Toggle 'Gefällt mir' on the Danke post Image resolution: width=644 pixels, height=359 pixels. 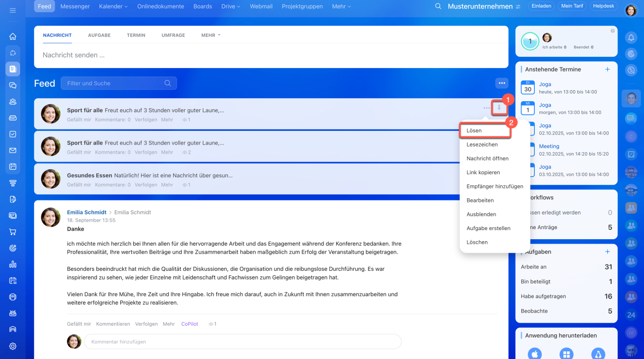pyautogui.click(x=79, y=324)
